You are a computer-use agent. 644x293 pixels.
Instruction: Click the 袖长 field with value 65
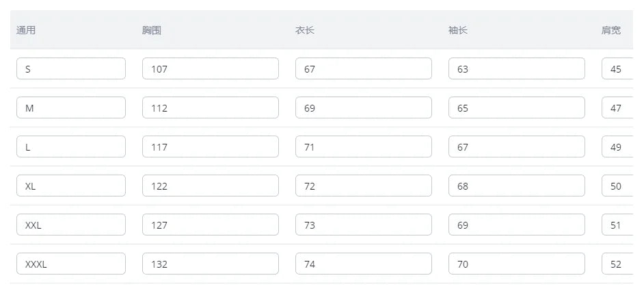point(516,107)
